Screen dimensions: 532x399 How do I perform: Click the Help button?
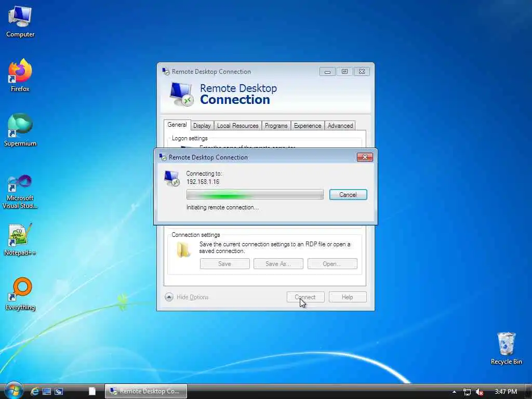[x=348, y=297]
